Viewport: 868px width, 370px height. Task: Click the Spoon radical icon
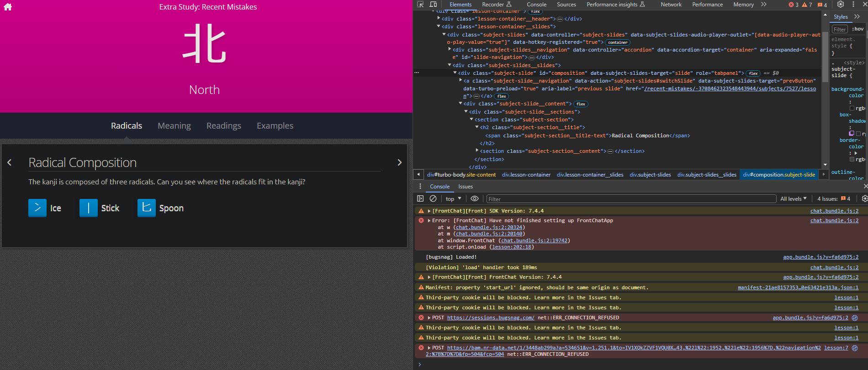click(146, 208)
